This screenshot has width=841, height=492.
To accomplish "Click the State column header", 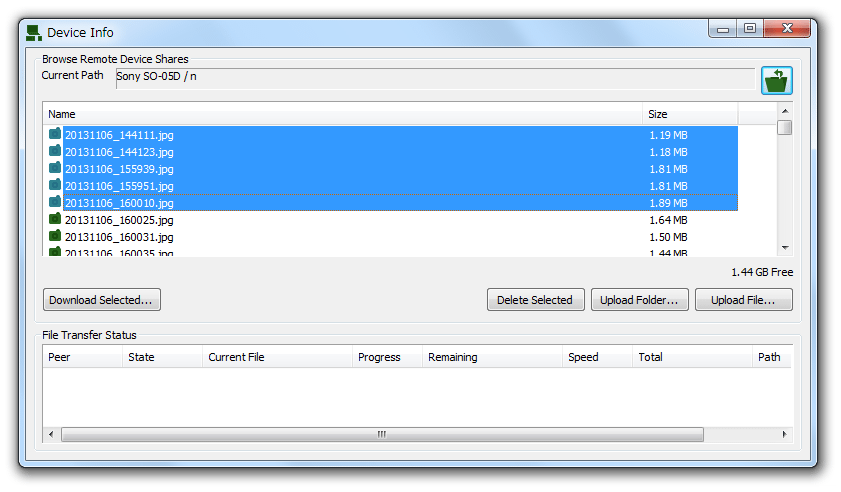I will coord(163,357).
